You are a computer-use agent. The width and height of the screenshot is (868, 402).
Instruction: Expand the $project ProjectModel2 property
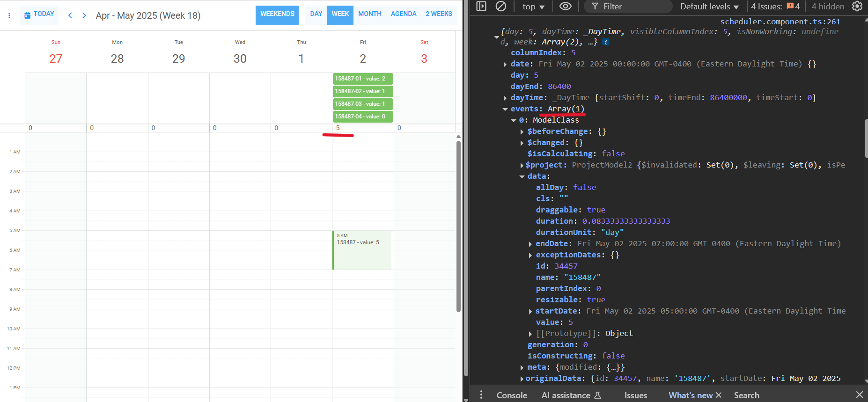(522, 165)
